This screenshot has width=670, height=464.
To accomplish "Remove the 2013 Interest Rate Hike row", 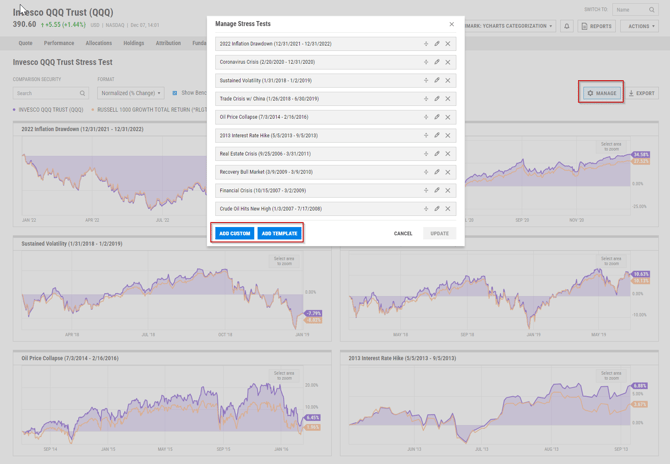I will point(448,135).
